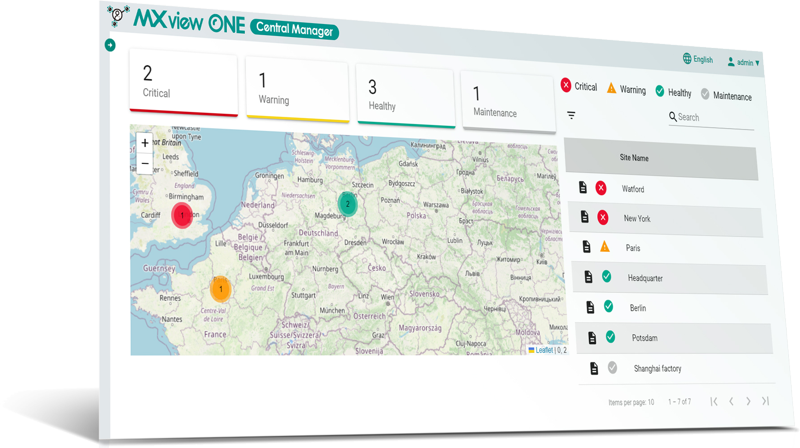This screenshot has width=800, height=448.
Task: Select the Warning summary card
Action: [297, 90]
